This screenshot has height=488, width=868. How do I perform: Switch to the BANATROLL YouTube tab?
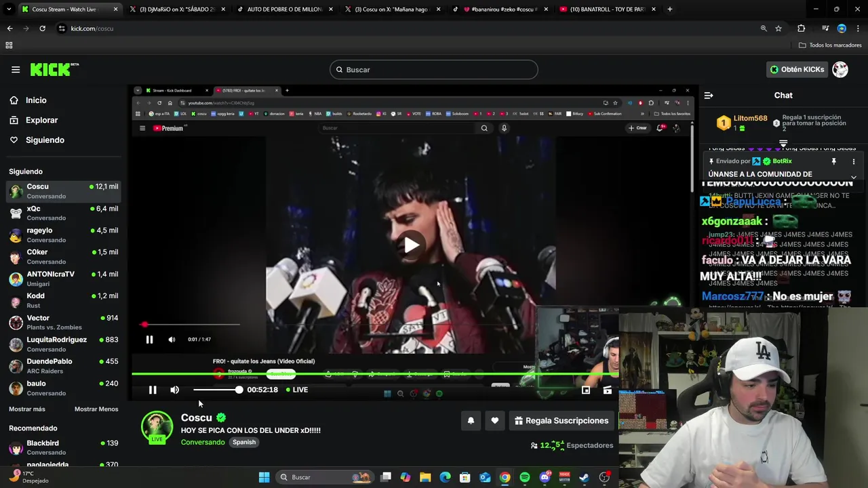coord(607,9)
